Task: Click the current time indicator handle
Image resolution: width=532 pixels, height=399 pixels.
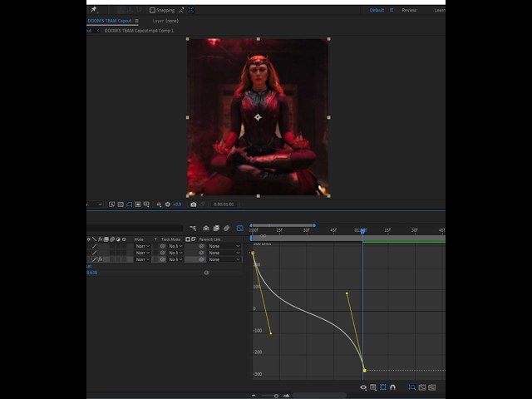Action: pyautogui.click(x=362, y=231)
